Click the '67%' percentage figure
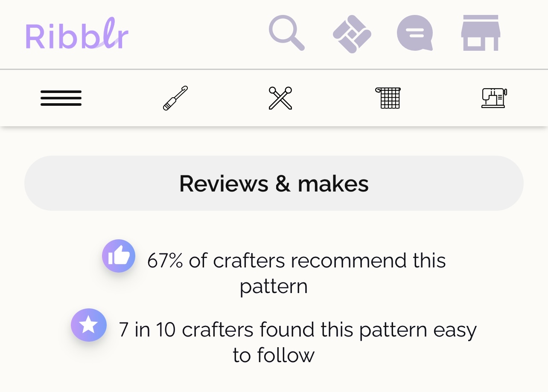Image resolution: width=548 pixels, height=392 pixels. pos(165,260)
